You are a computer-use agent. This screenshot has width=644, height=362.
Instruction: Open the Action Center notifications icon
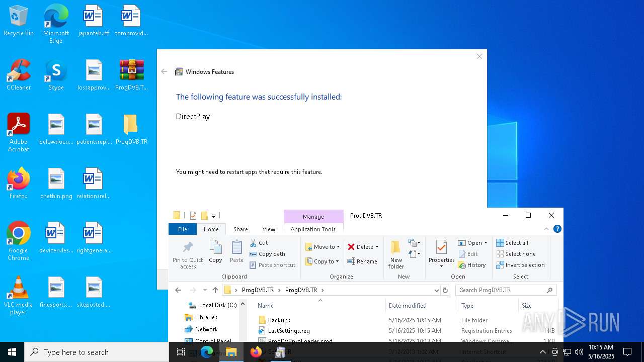click(x=627, y=352)
